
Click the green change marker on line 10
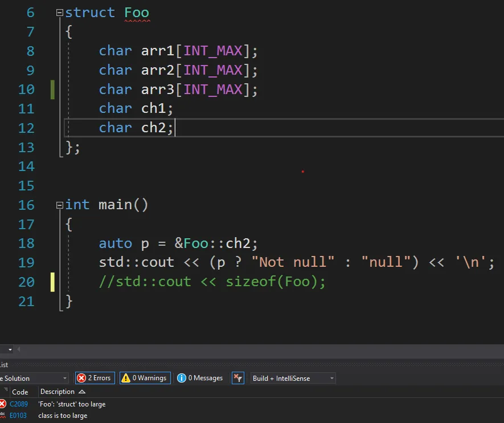52,90
